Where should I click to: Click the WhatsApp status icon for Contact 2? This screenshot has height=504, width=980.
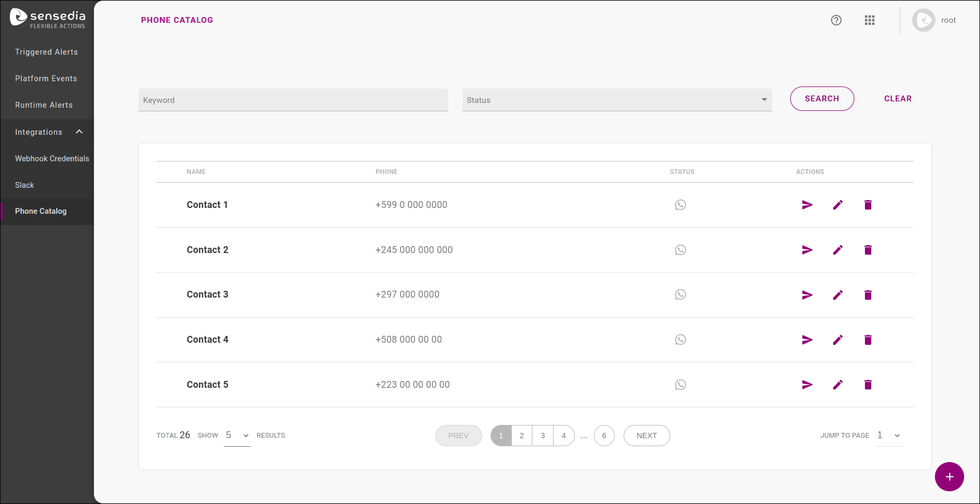pyautogui.click(x=680, y=250)
